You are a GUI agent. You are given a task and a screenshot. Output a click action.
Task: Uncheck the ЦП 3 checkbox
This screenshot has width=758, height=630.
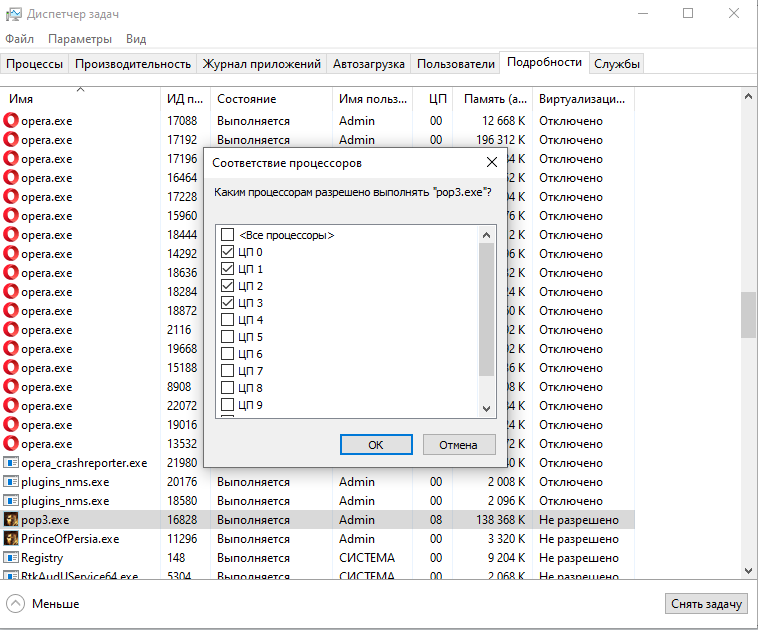point(228,303)
